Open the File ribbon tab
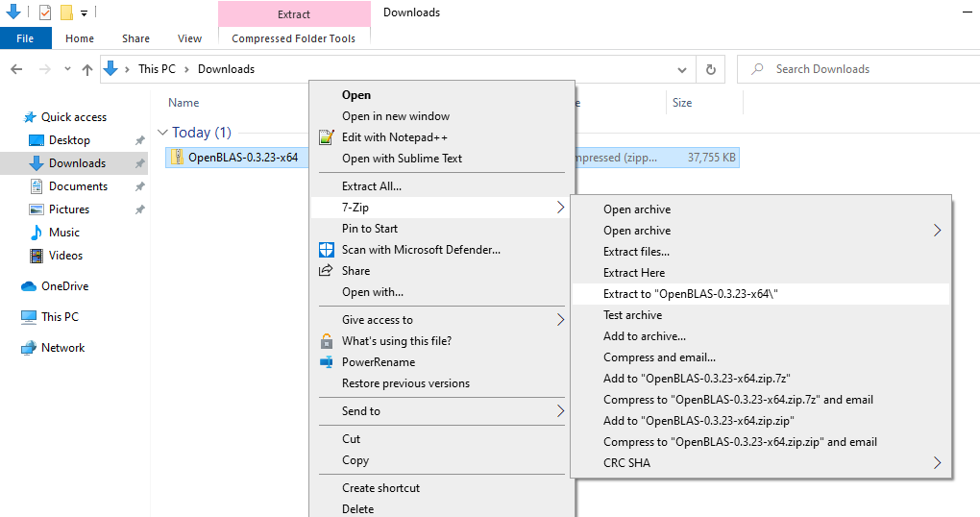The height and width of the screenshot is (517, 980). (26, 38)
